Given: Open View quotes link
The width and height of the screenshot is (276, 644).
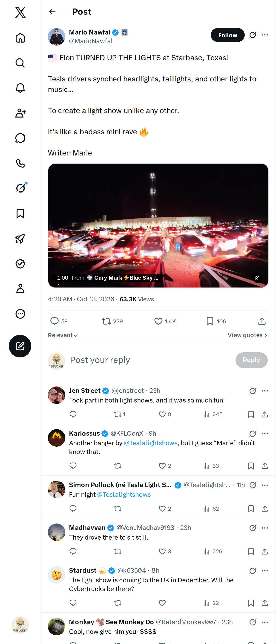Looking at the screenshot, I should (247, 335).
